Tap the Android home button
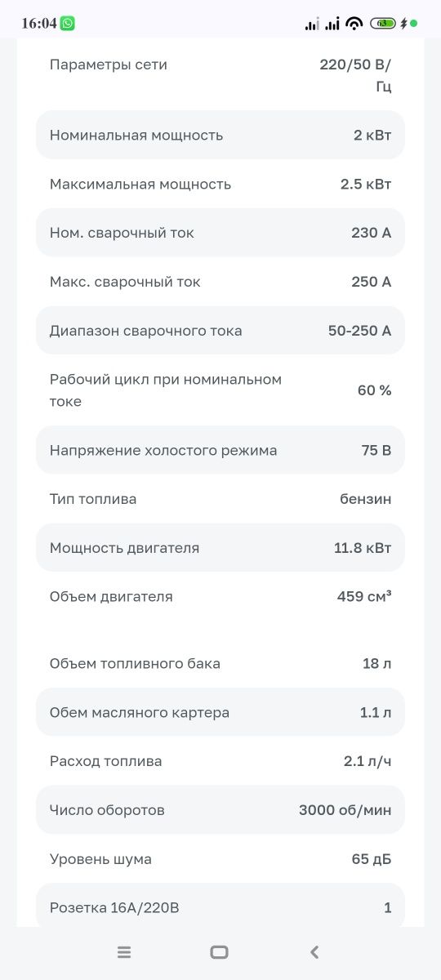The width and height of the screenshot is (441, 980). coord(219,952)
